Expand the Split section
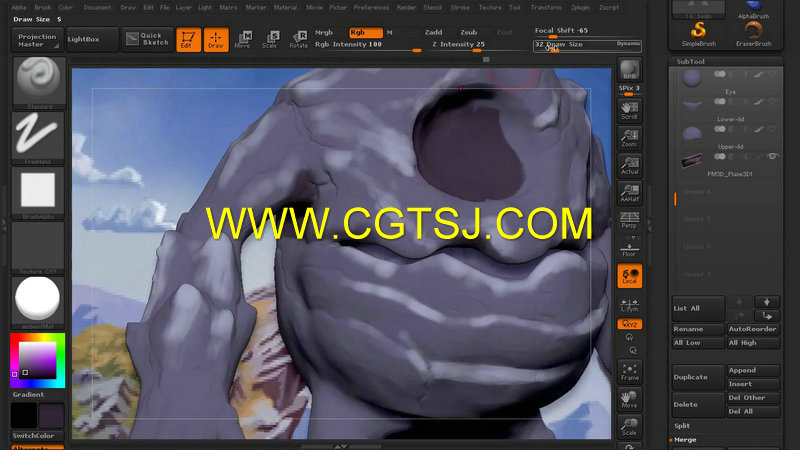The height and width of the screenshot is (450, 800). point(682,426)
